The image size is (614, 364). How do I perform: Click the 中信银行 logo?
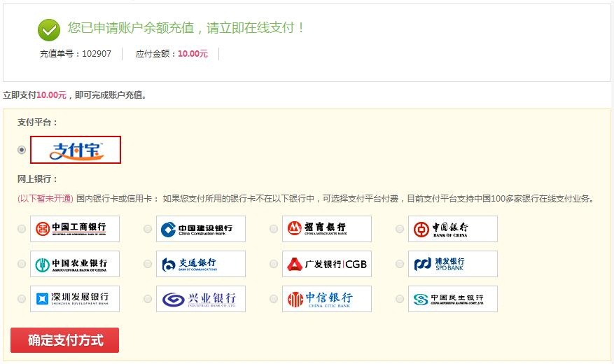327,299
